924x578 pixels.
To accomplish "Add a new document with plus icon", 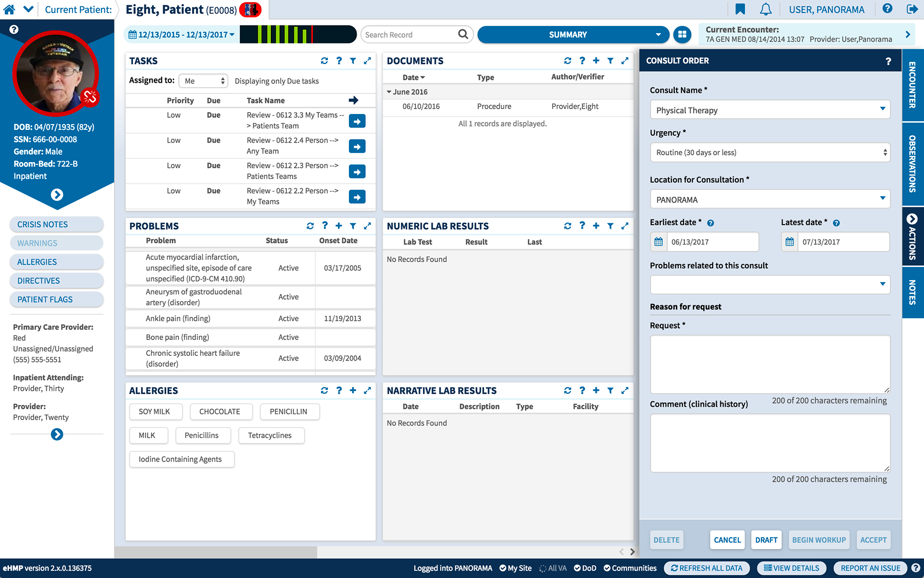I will tap(596, 61).
